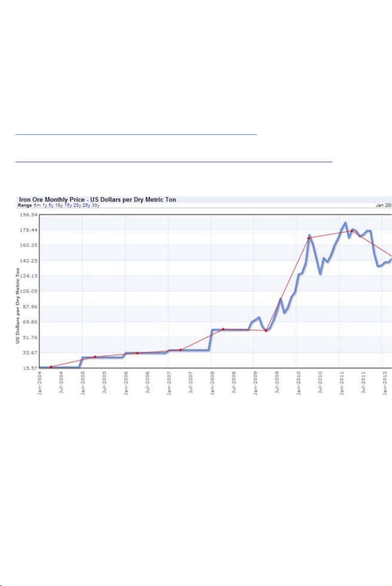
Task: Switch chart range to 25y
Action: (x=86, y=206)
